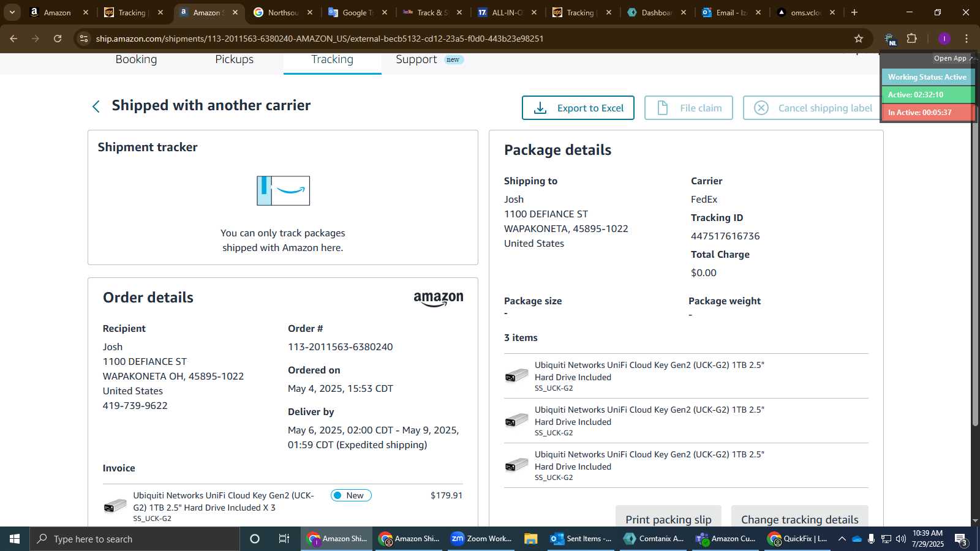980x551 pixels.
Task: Open QuickFix Chrome window from taskbar
Action: pyautogui.click(x=799, y=539)
